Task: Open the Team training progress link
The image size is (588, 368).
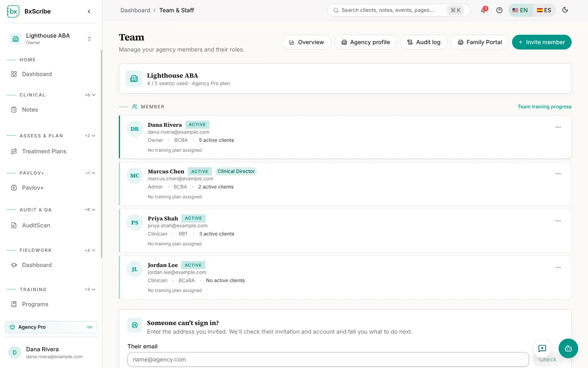Action: 544,107
